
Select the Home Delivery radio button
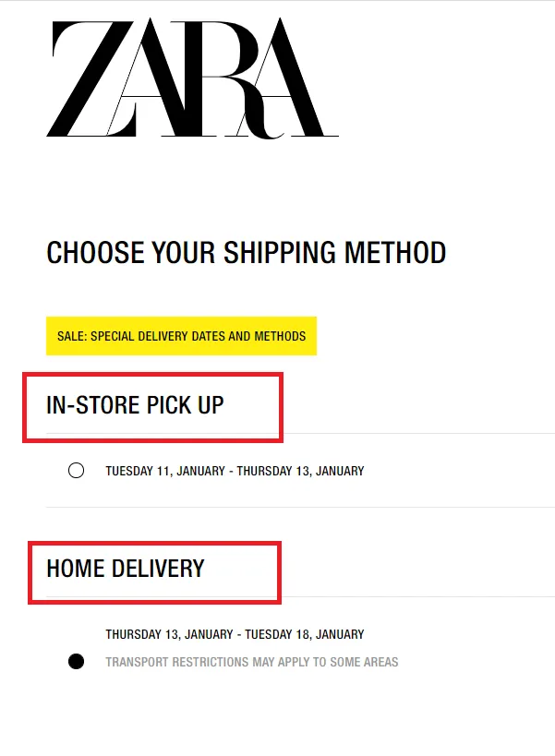[x=77, y=661]
